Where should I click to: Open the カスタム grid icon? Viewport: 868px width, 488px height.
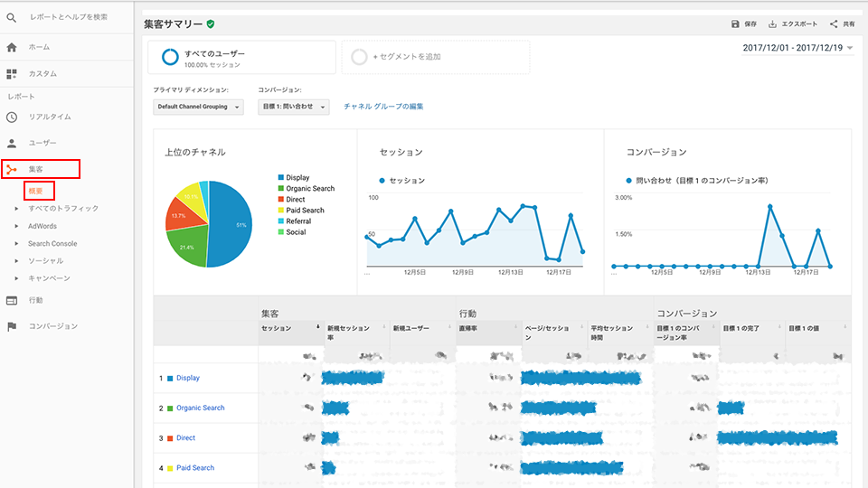click(x=12, y=73)
